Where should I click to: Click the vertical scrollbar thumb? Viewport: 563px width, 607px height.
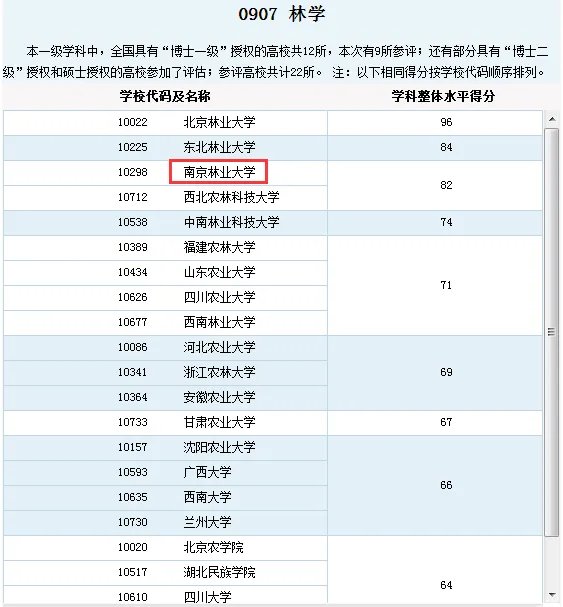(552, 332)
